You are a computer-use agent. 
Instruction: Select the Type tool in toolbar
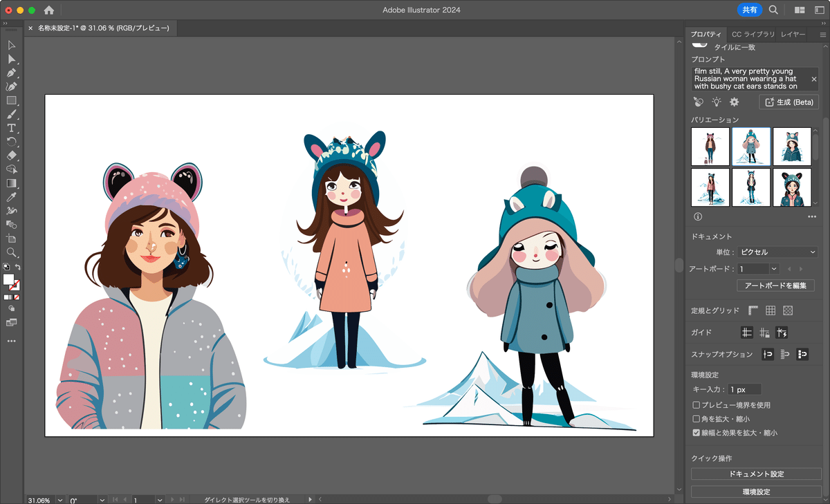pyautogui.click(x=12, y=128)
